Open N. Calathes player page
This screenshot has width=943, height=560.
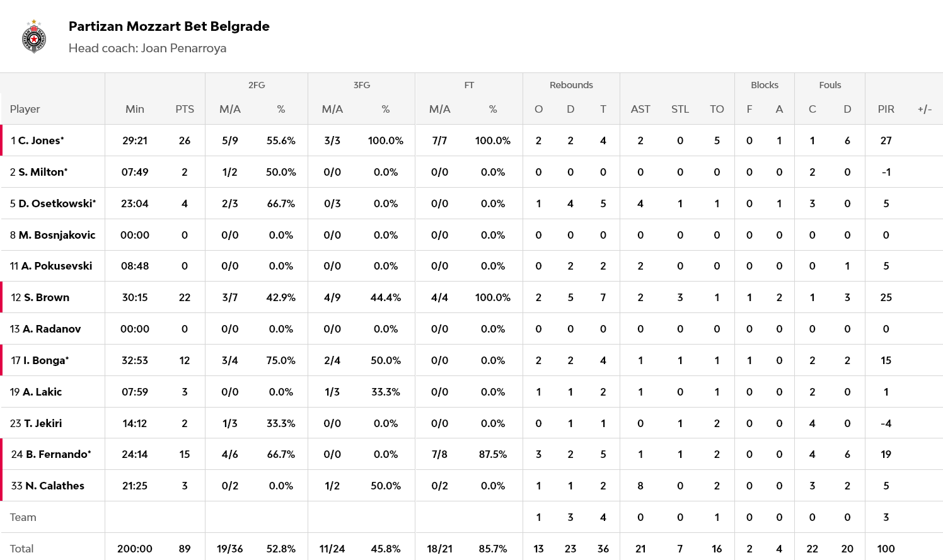[54, 486]
